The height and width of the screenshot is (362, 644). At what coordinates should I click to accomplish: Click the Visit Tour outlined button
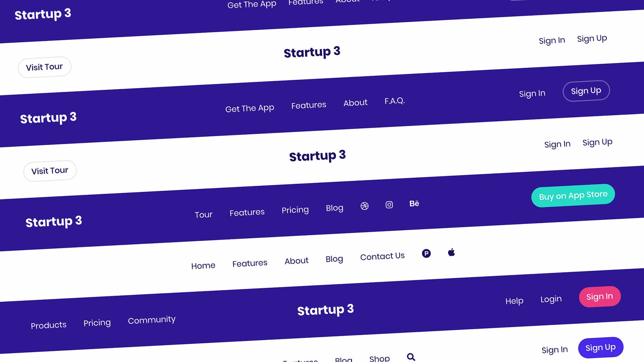point(44,66)
